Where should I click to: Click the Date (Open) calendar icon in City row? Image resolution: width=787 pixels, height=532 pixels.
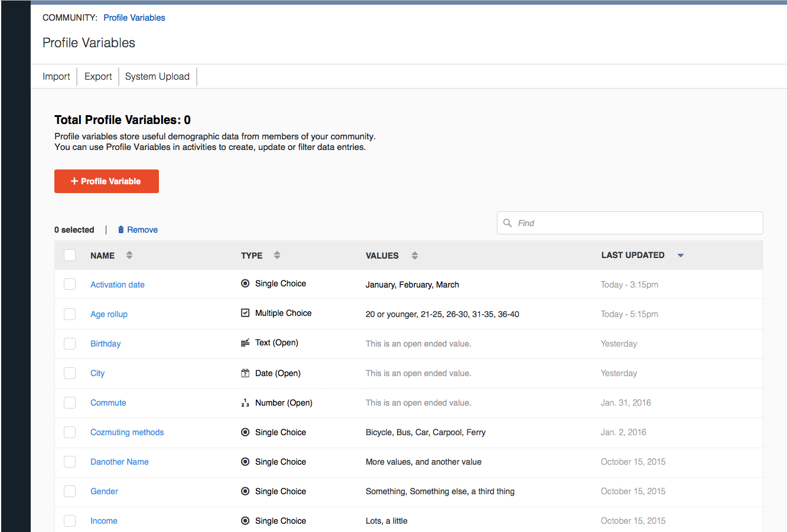pos(245,373)
